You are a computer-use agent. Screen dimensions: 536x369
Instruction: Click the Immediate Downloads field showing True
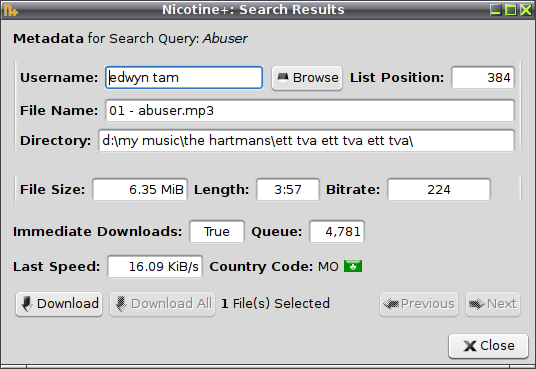pos(217,232)
